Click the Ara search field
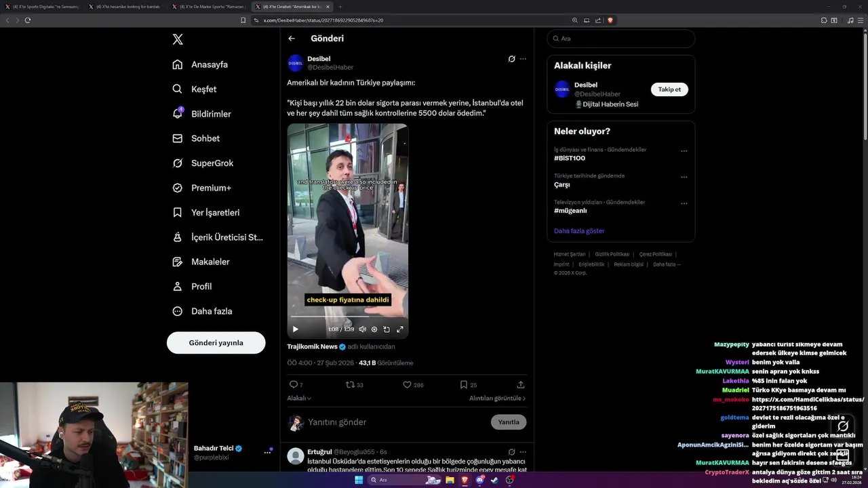 coord(621,39)
